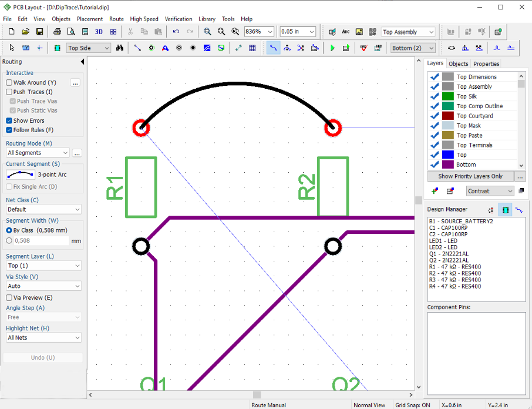This screenshot has width=532, height=409.
Task: Open the High Speed menu
Action: (x=144, y=19)
